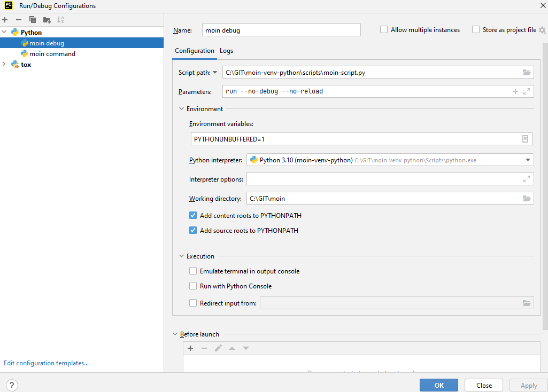Move the Before launch task up
Screen dimensions: 548x392
232,348
